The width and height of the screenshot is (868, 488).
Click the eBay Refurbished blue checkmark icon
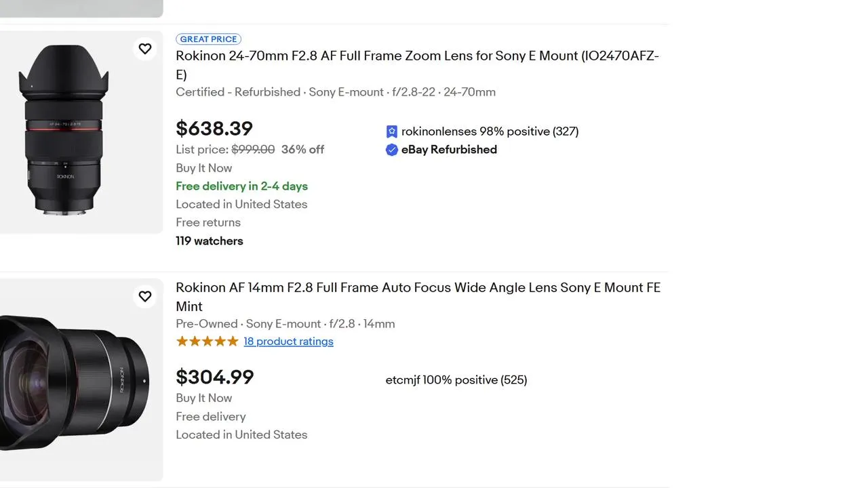[391, 150]
